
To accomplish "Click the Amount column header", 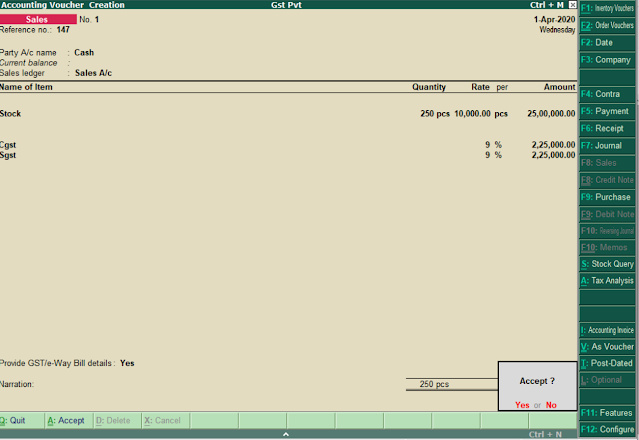I will (x=559, y=87).
